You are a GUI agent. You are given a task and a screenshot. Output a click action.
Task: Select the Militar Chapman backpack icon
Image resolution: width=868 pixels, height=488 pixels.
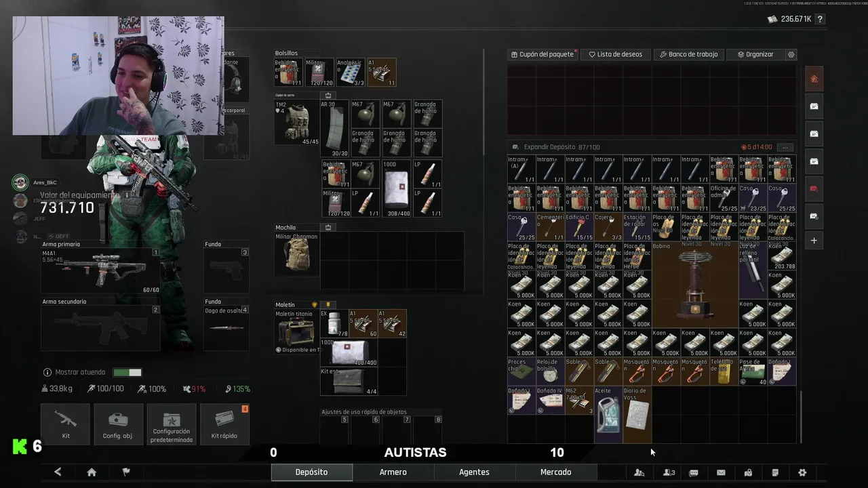click(x=296, y=254)
